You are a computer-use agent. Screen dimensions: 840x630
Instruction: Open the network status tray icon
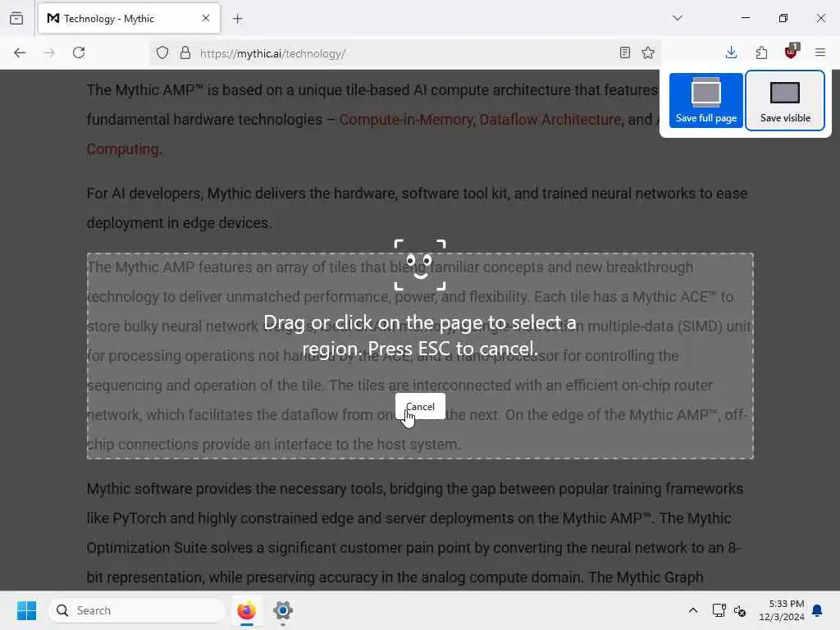pos(719,610)
